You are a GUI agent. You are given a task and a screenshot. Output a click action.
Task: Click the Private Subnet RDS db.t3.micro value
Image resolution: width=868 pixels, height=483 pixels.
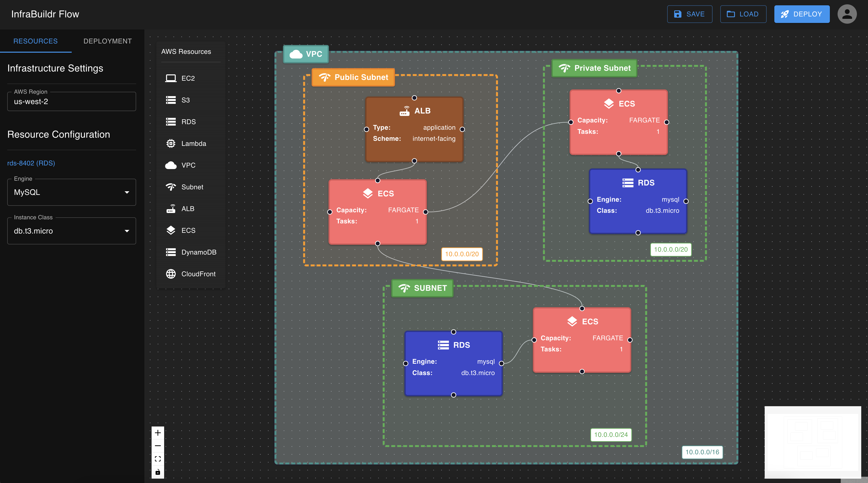(x=662, y=211)
